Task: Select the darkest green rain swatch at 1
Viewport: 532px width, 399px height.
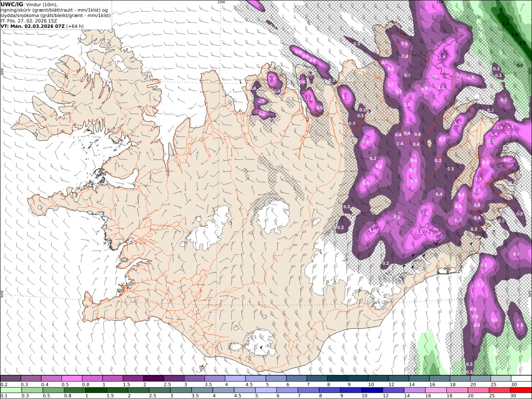Action: click(96, 390)
